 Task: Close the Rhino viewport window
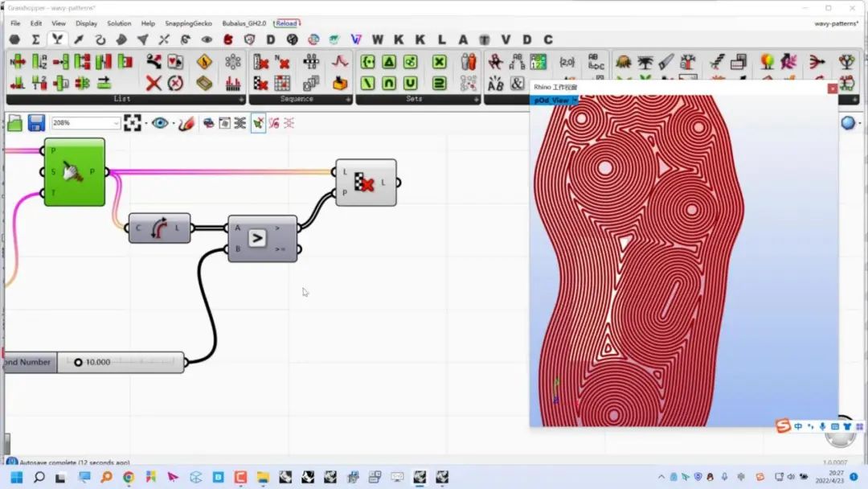pos(832,88)
